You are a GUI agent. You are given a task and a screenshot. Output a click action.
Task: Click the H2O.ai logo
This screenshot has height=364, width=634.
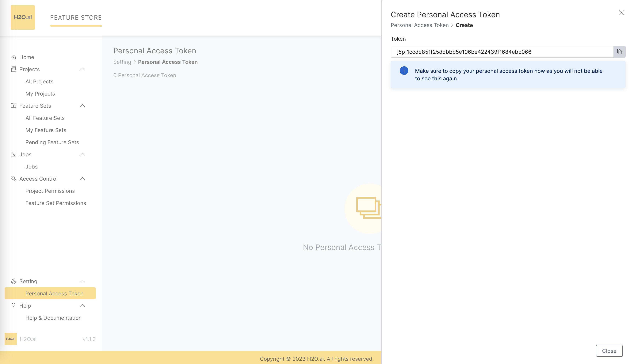pyautogui.click(x=22, y=17)
